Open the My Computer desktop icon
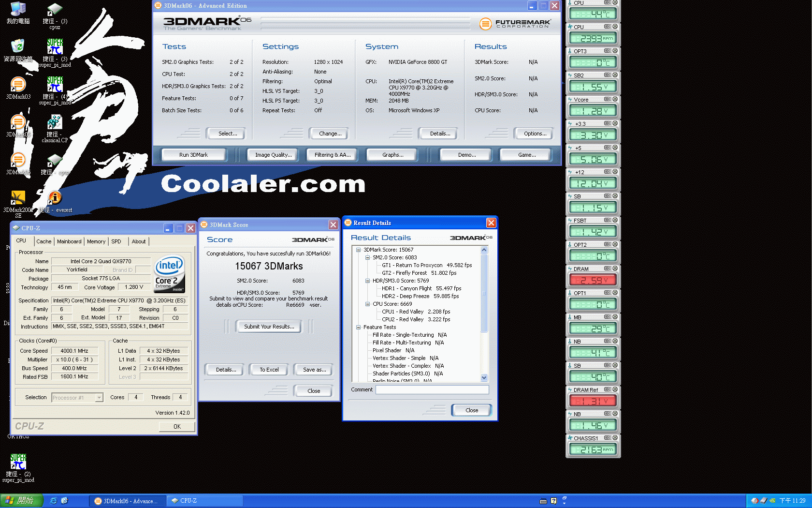Viewport: 812px width, 508px height. 18,9
